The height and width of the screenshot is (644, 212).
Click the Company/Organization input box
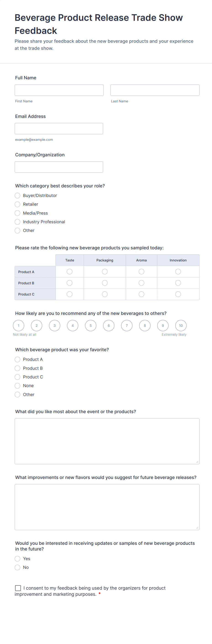[x=59, y=167]
